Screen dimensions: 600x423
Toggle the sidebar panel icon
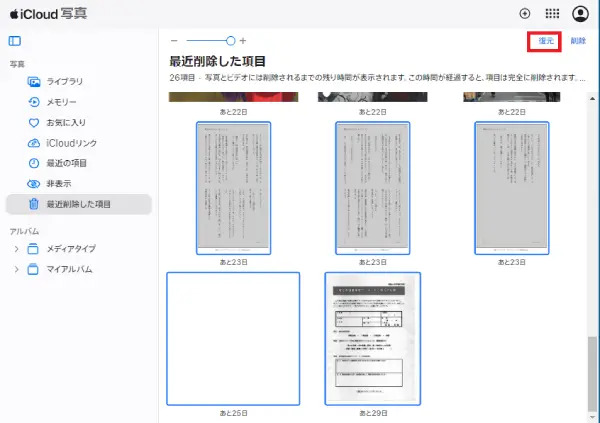(x=15, y=41)
